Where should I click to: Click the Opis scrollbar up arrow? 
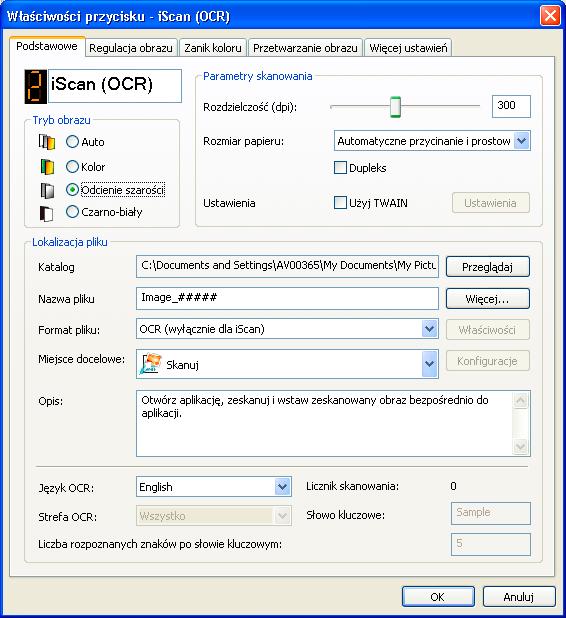(x=521, y=400)
